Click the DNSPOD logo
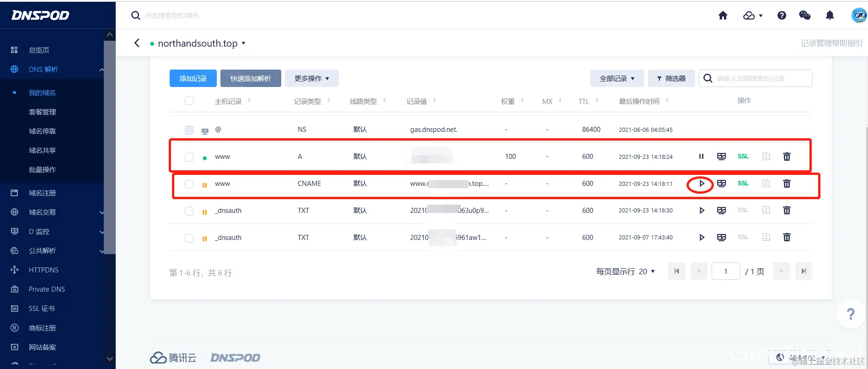The width and height of the screenshot is (868, 369). (x=40, y=15)
